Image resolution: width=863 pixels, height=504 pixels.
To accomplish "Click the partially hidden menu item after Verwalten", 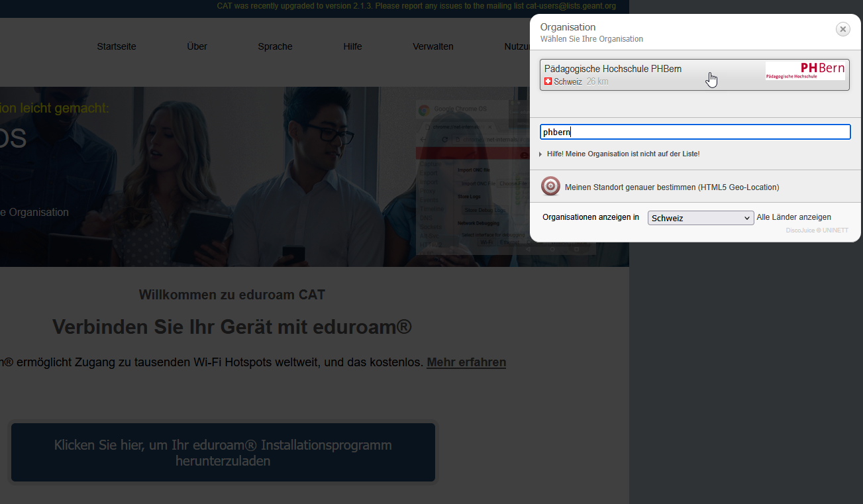I will (517, 46).
